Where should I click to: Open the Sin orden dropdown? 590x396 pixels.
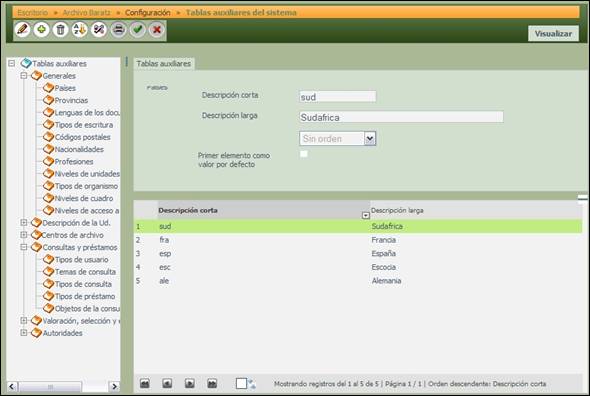[370, 139]
